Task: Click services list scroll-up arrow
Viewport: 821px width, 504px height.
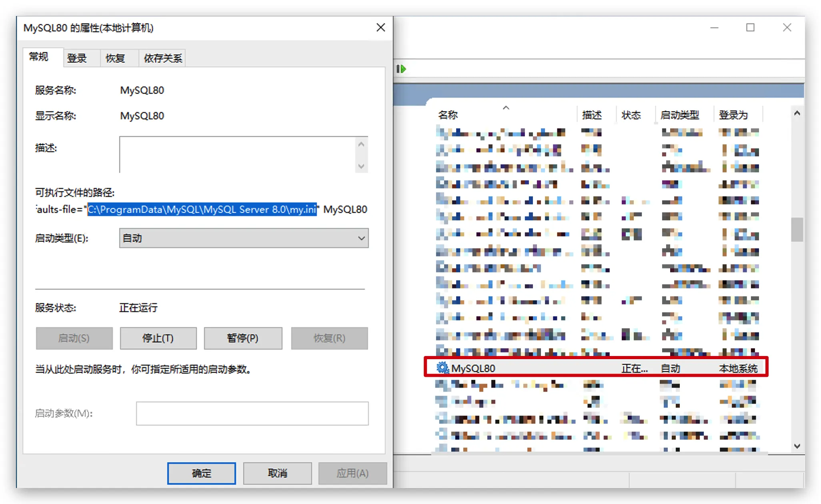Action: (797, 114)
